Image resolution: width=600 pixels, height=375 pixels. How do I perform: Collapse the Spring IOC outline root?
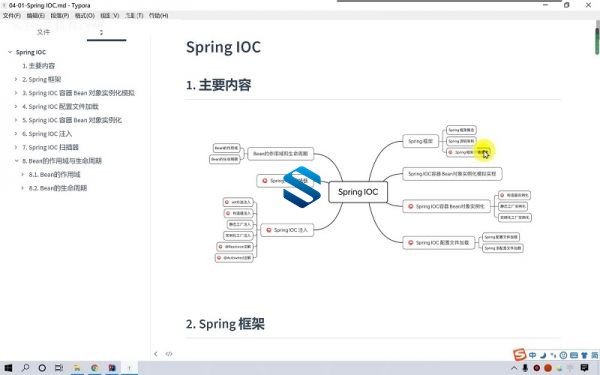point(10,52)
